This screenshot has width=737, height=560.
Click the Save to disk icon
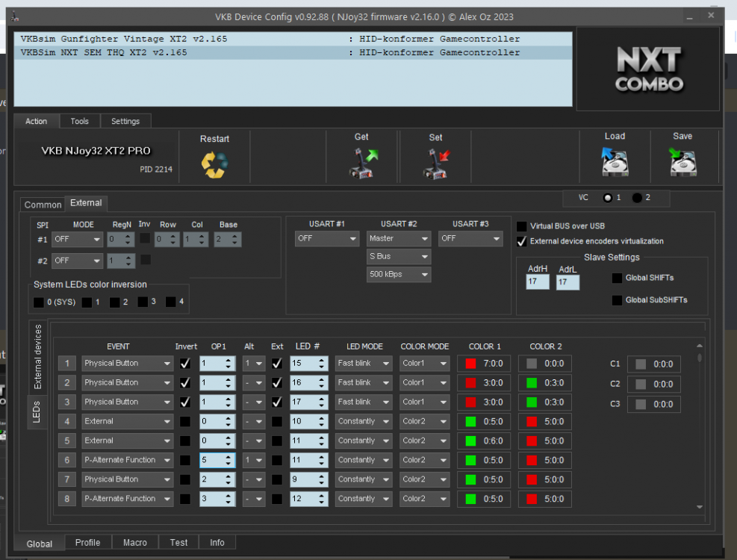coord(682,161)
